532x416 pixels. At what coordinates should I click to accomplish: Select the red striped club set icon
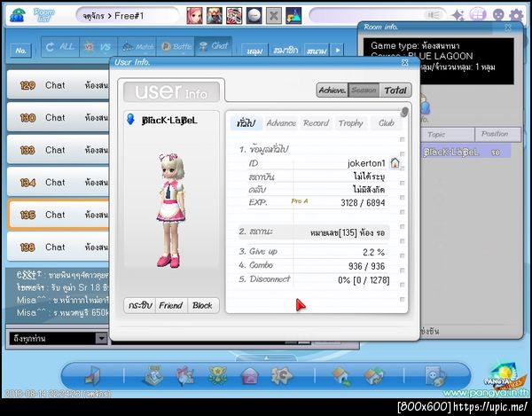click(234, 16)
